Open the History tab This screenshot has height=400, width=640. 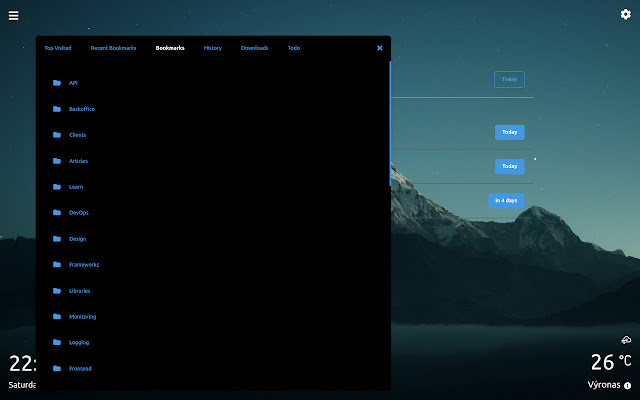pos(213,48)
